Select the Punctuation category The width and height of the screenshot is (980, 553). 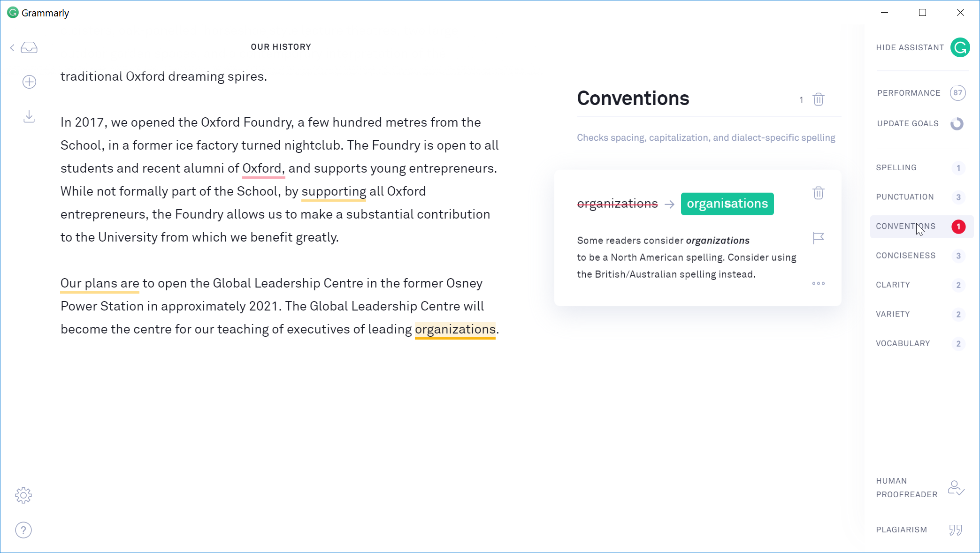pos(921,197)
